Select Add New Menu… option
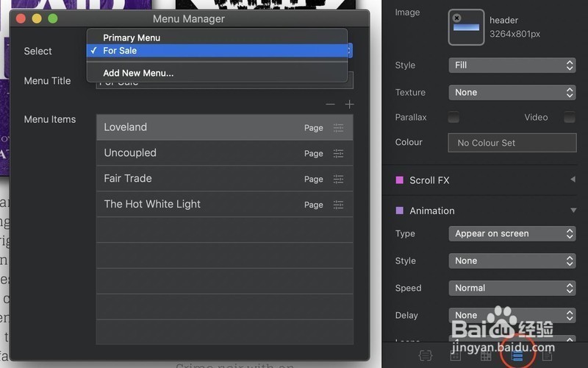 pos(138,73)
